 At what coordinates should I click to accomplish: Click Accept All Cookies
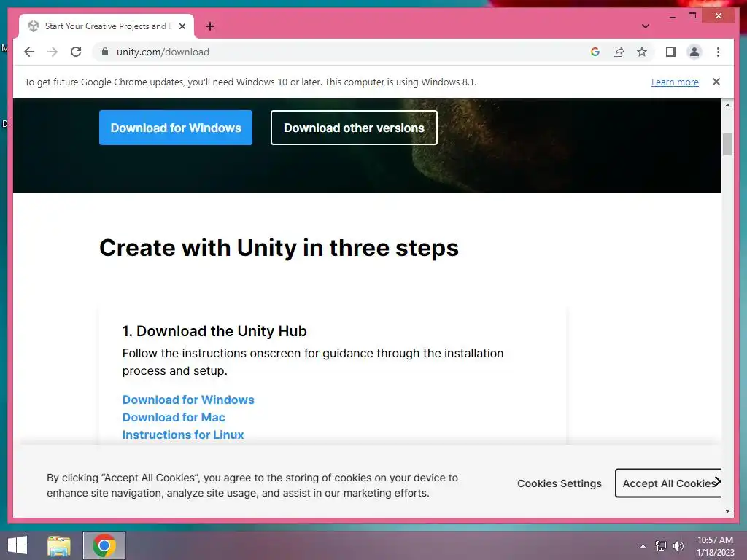pos(668,483)
